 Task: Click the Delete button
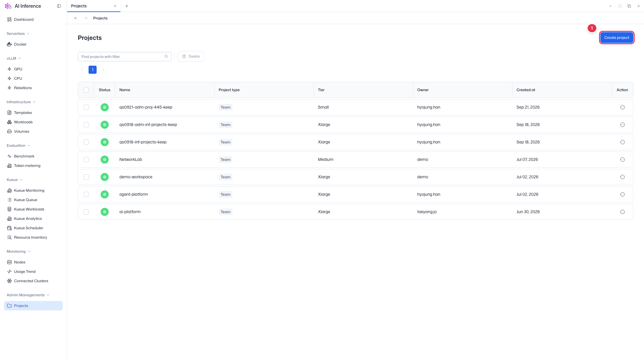pyautogui.click(x=191, y=56)
